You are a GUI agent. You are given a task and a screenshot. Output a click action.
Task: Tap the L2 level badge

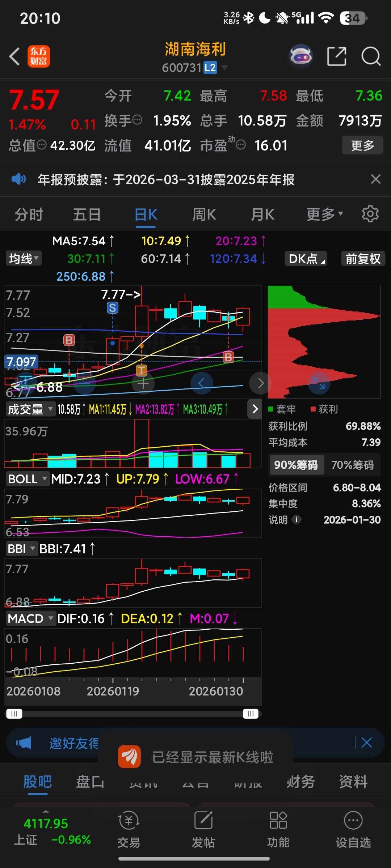210,68
